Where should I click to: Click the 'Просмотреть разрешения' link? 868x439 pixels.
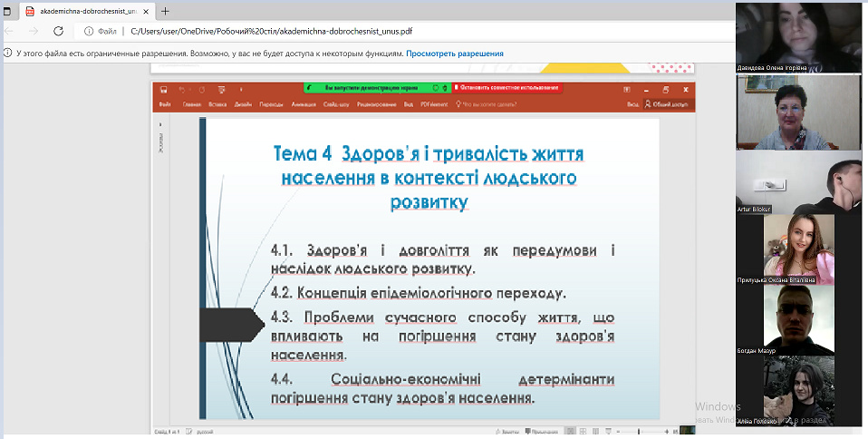pos(455,54)
